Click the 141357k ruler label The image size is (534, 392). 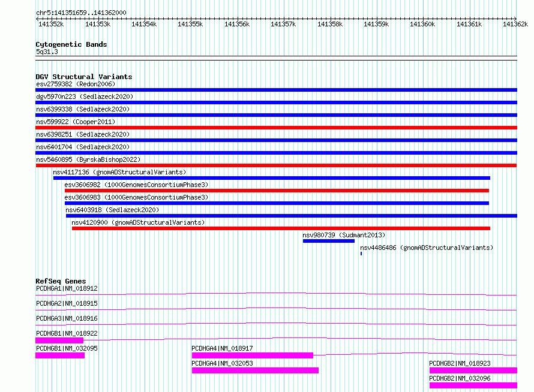pos(283,24)
